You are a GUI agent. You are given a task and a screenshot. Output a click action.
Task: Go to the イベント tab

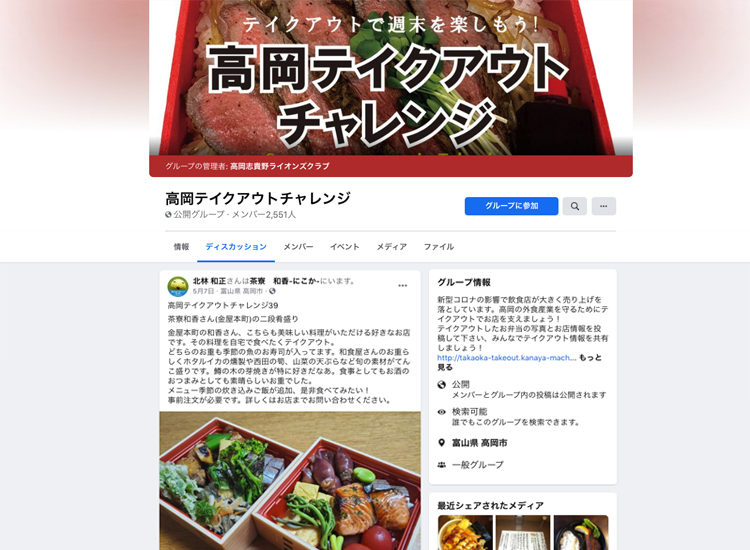tap(344, 247)
